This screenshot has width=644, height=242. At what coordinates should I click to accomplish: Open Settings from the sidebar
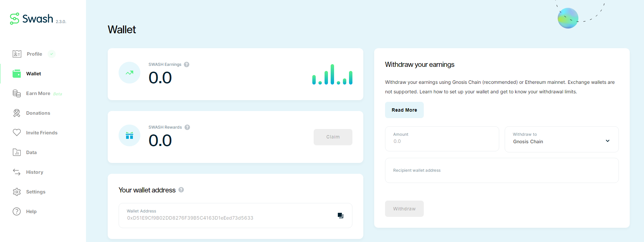click(36, 192)
